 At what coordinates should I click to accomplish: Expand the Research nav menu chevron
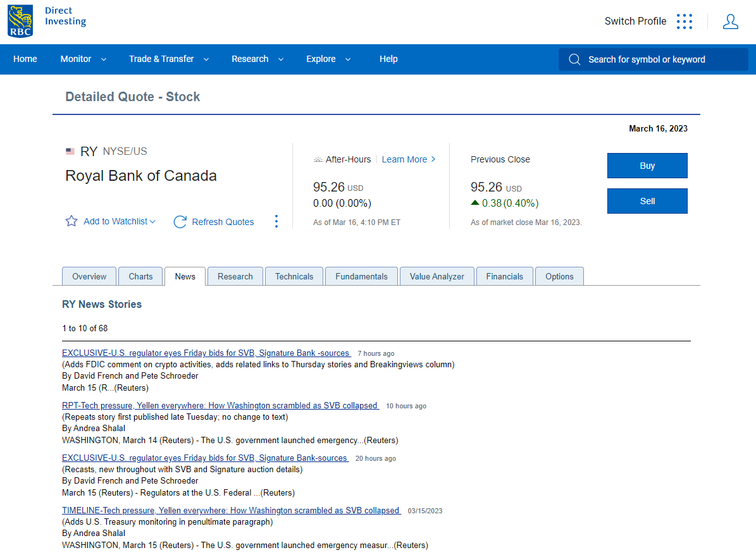coord(281,59)
